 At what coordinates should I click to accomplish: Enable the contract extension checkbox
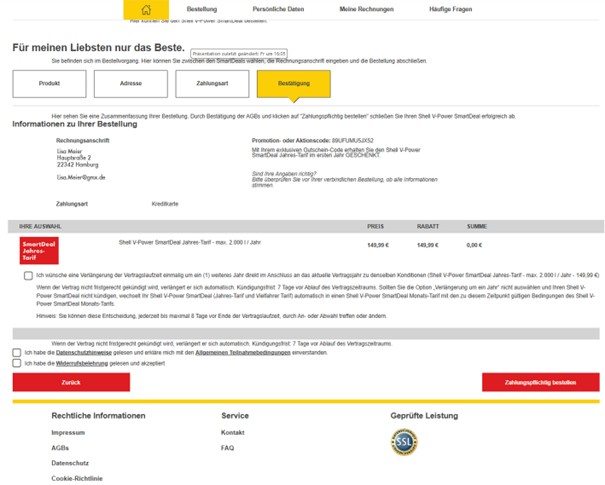(28, 274)
